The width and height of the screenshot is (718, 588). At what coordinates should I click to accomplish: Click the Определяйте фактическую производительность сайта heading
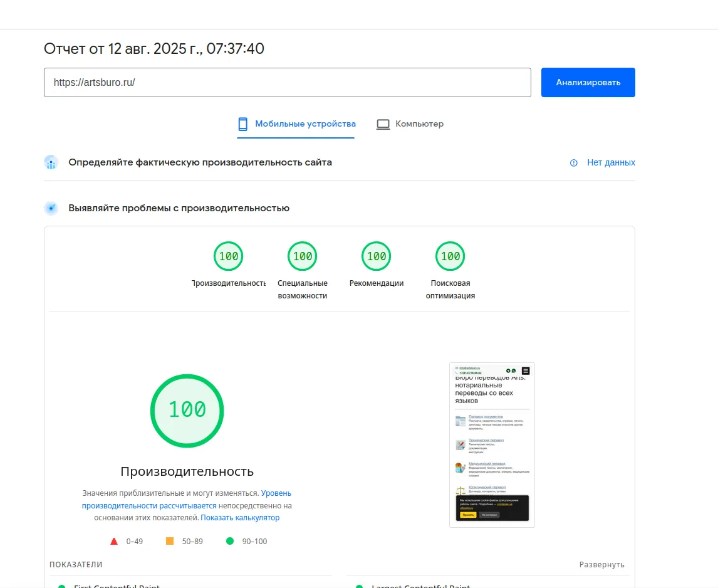pyautogui.click(x=200, y=163)
